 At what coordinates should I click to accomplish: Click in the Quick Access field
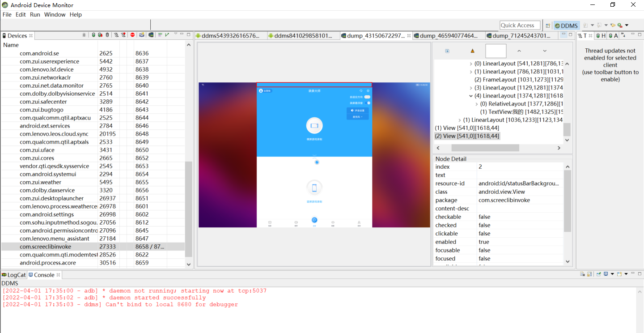pyautogui.click(x=520, y=26)
